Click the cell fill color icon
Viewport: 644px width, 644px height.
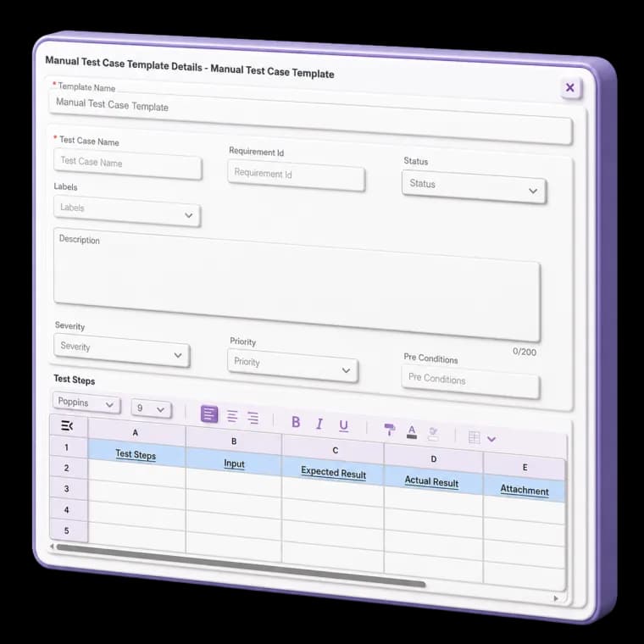pos(433,434)
